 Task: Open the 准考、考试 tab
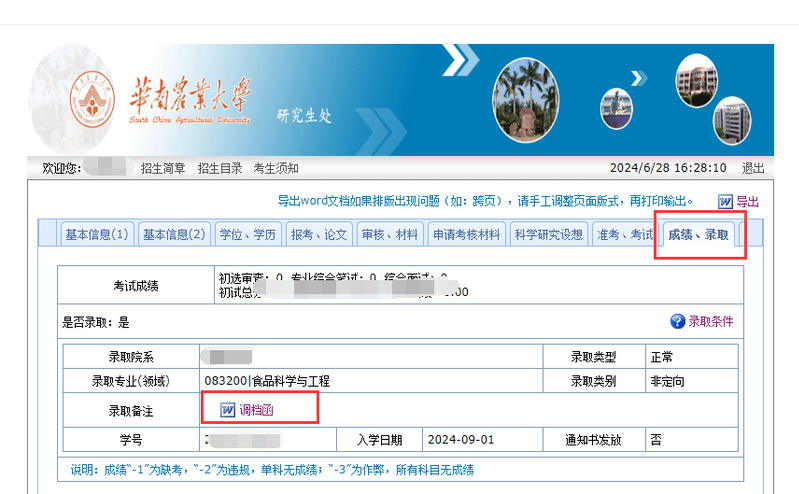coord(625,235)
